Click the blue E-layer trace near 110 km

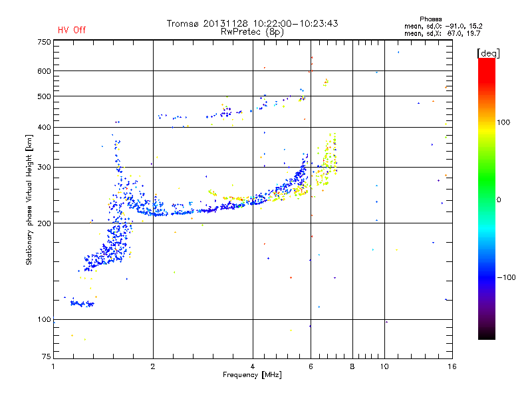point(82,303)
